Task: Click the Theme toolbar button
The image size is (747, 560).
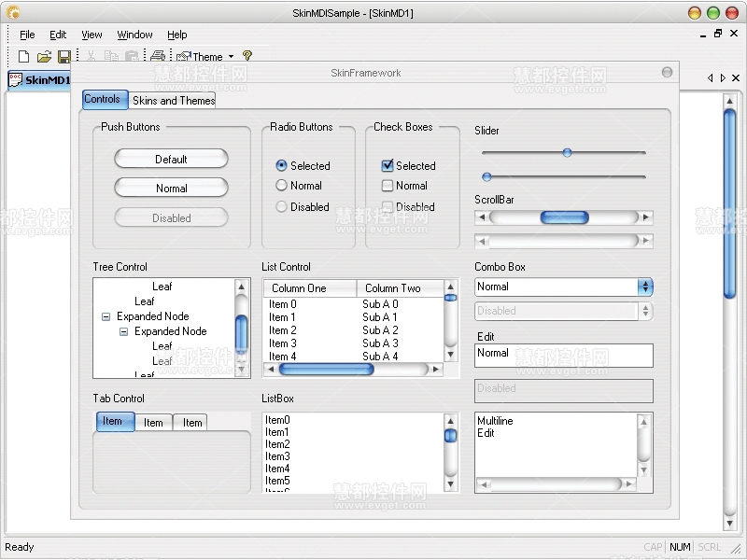Action: [199, 57]
